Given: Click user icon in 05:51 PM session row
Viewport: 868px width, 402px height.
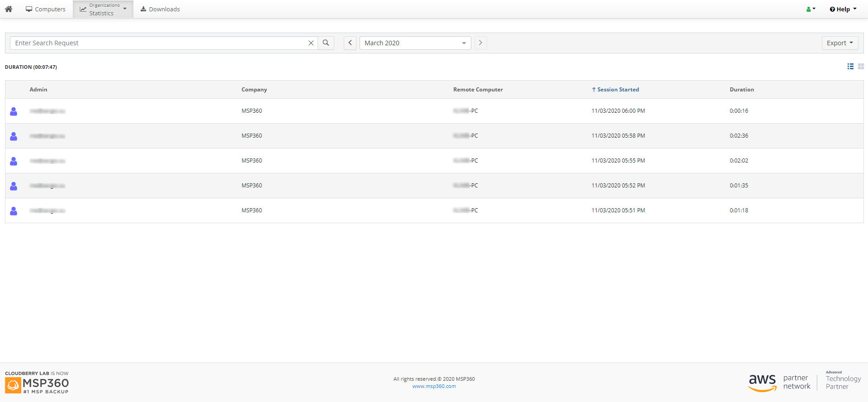Looking at the screenshot, I should [14, 211].
